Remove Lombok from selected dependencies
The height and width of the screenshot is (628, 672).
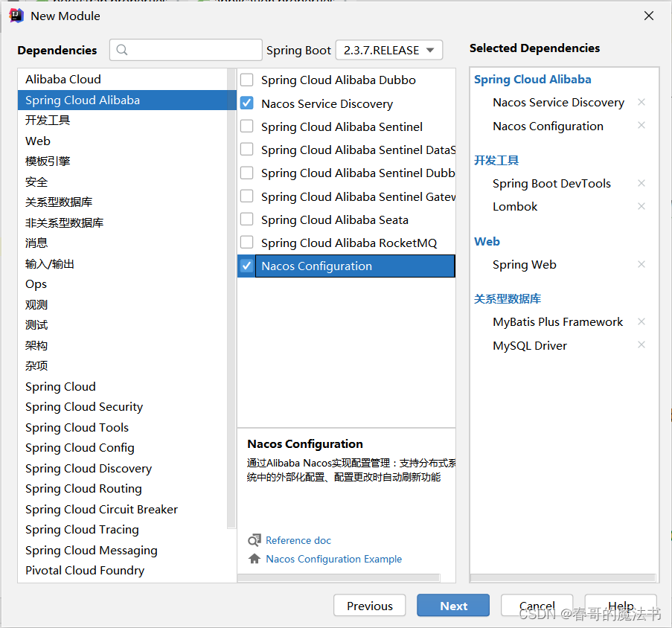click(641, 206)
